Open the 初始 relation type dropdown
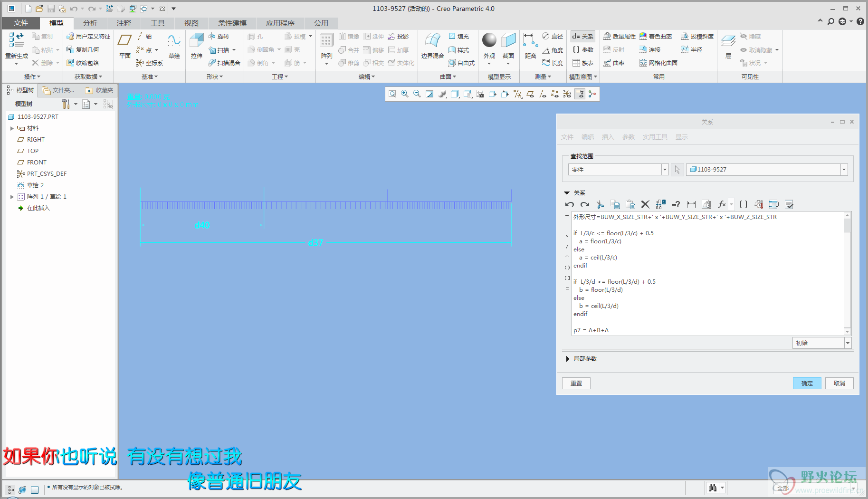This screenshot has height=499, width=868. [x=847, y=343]
